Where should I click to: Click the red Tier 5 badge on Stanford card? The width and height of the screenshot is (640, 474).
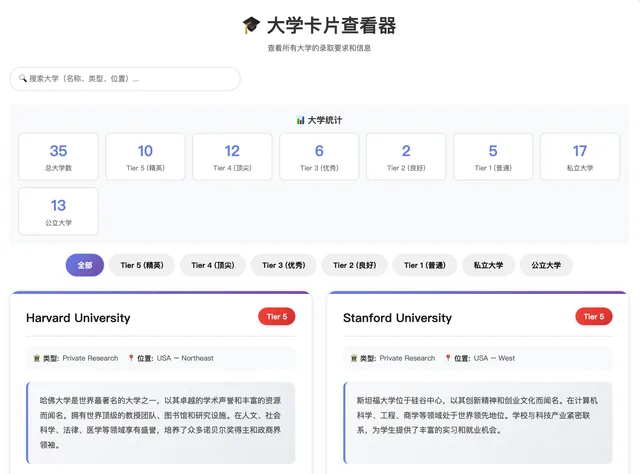pyautogui.click(x=594, y=316)
